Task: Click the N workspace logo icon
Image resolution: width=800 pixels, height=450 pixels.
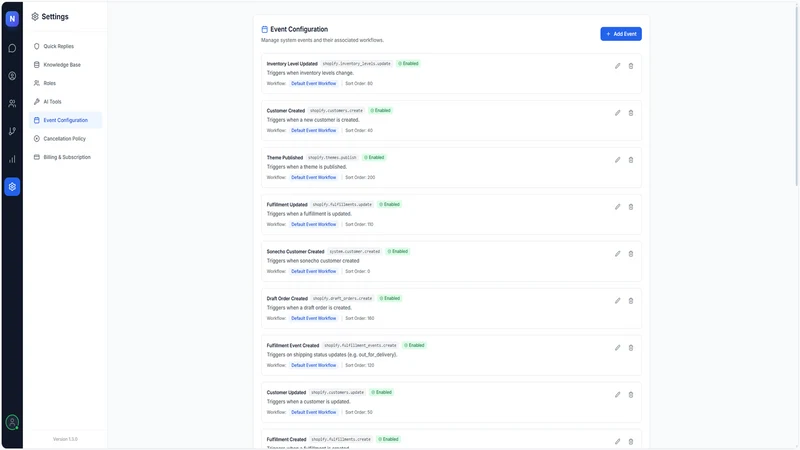Action: click(x=12, y=19)
